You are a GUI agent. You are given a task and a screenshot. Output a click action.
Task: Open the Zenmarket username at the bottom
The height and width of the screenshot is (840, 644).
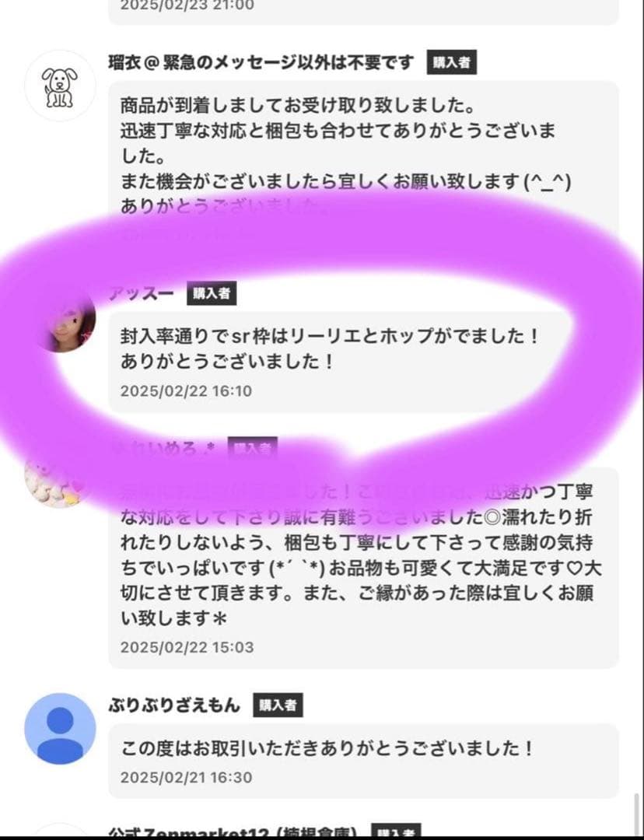click(233, 832)
